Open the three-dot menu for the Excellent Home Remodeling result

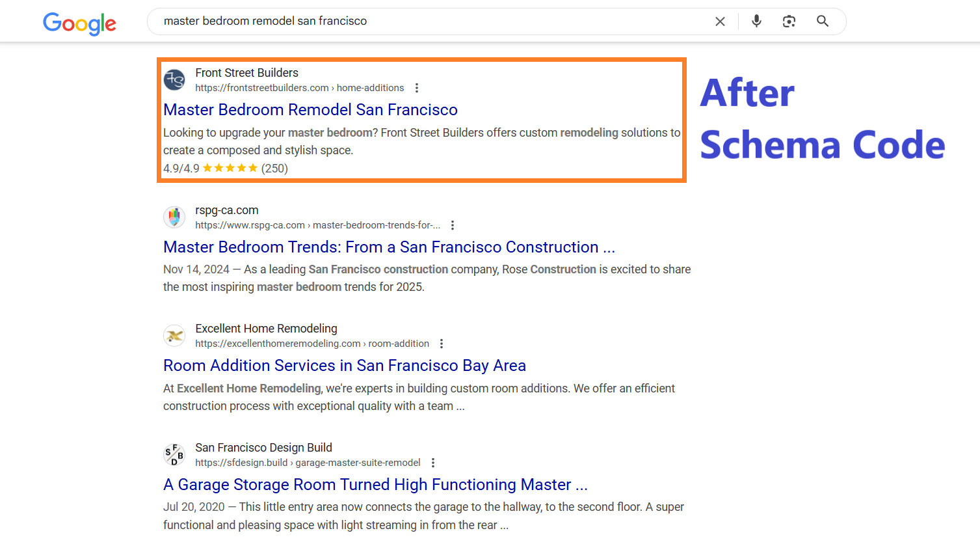pos(442,344)
